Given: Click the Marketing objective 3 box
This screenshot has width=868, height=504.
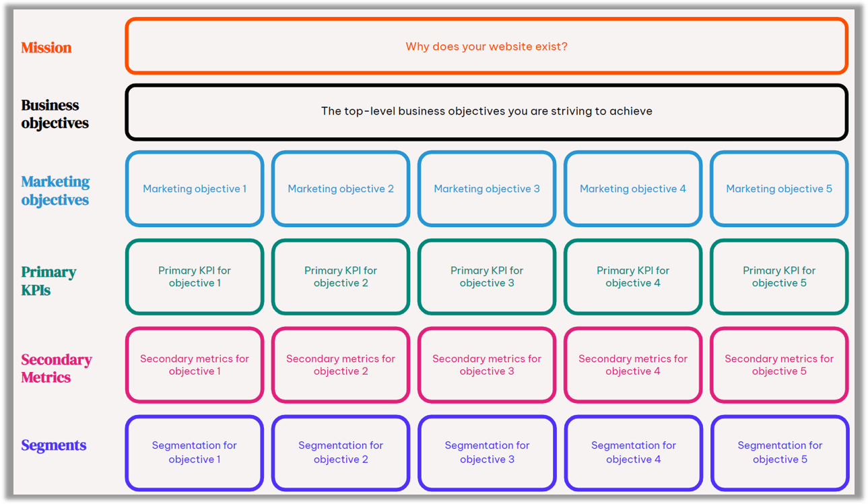Looking at the screenshot, I should [x=486, y=189].
